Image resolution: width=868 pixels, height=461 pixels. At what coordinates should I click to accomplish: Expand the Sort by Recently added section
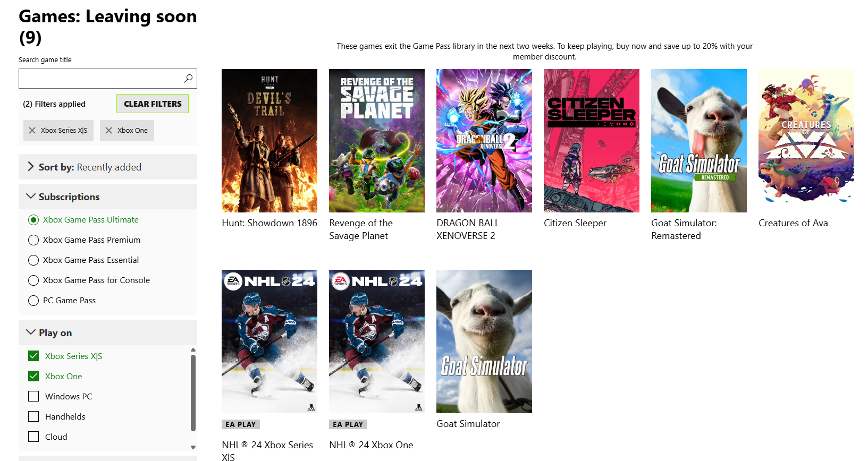108,167
